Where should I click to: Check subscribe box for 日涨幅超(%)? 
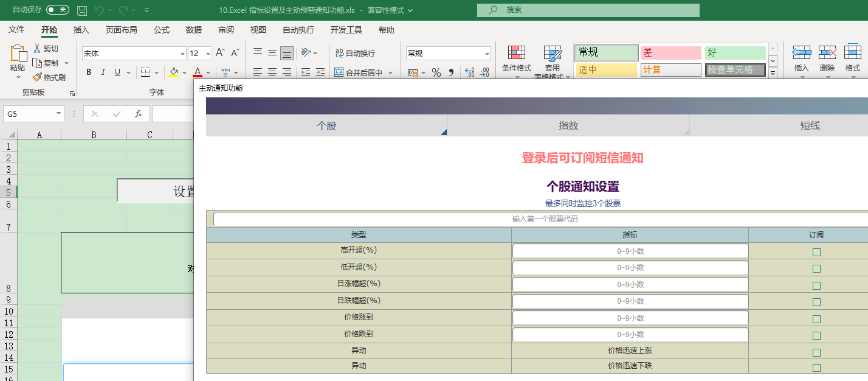[x=816, y=285]
